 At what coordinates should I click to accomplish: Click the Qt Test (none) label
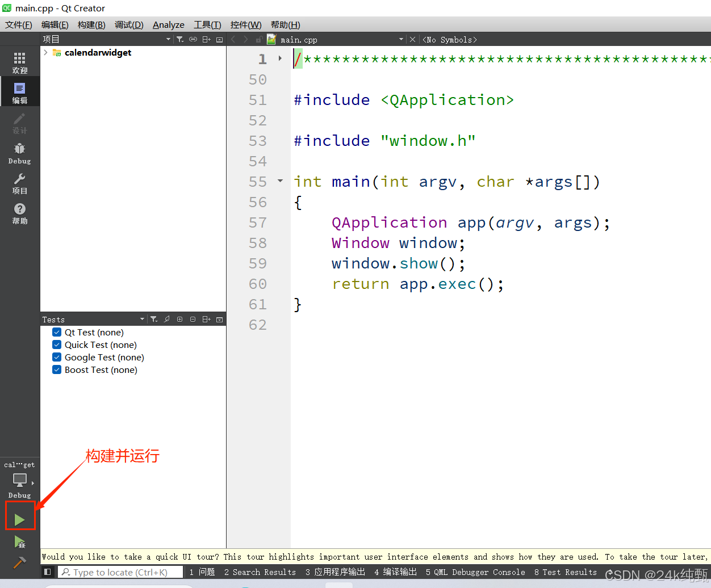click(94, 332)
